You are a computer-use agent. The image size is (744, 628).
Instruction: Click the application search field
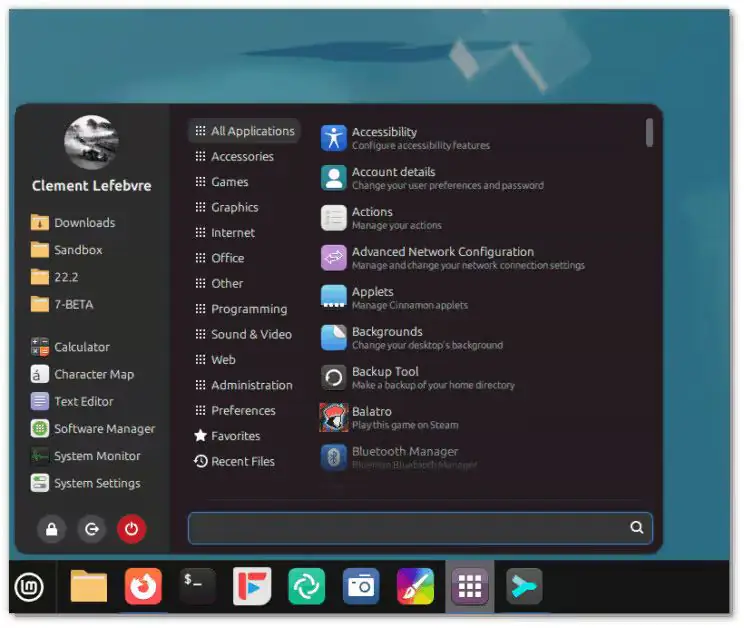point(410,528)
